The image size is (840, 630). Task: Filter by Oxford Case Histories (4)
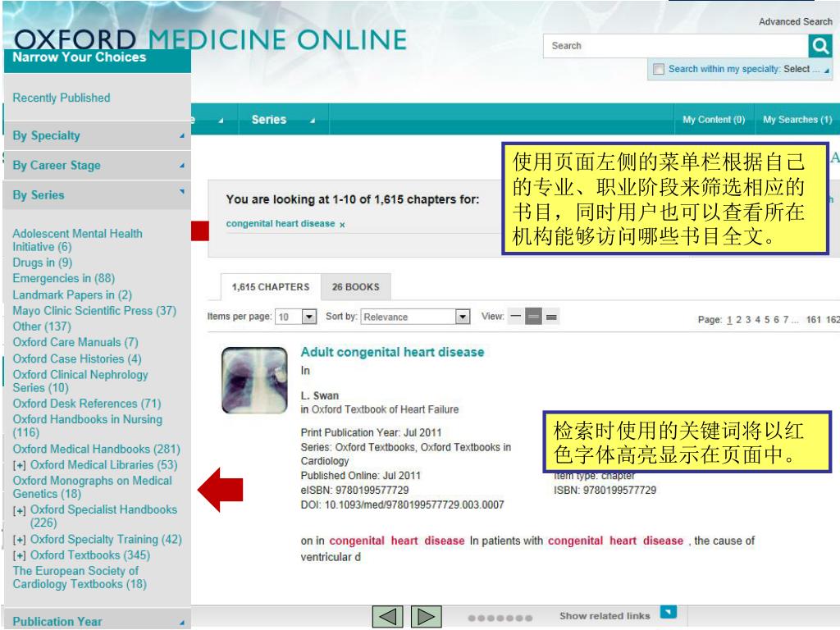tap(77, 359)
